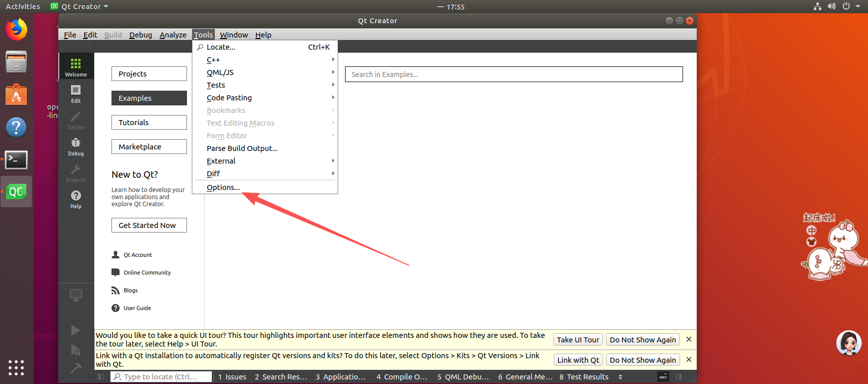The height and width of the screenshot is (384, 868).
Task: Toggle the left sidebar icon in status bar
Action: click(101, 377)
